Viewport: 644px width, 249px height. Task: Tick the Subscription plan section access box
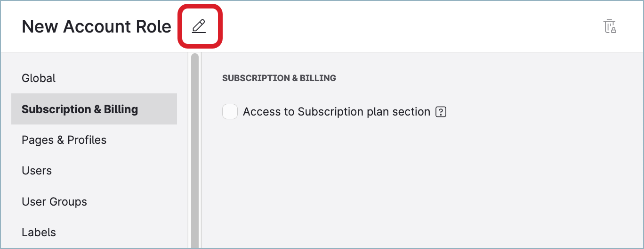click(230, 112)
